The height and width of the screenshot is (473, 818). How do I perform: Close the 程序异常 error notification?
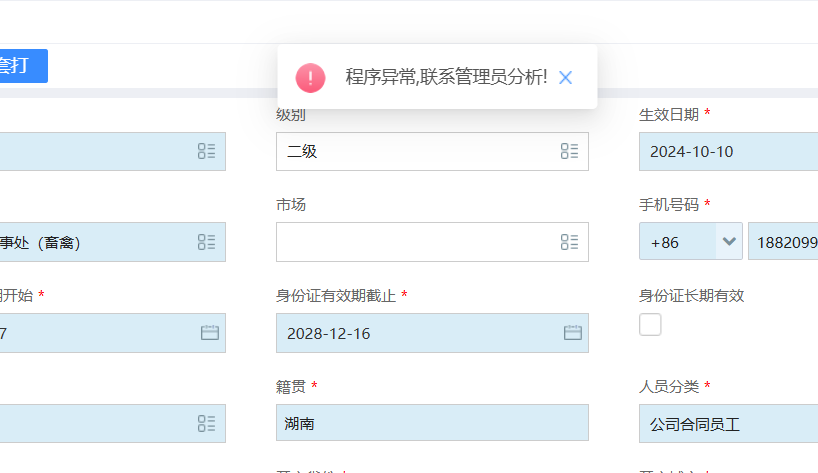coord(566,77)
